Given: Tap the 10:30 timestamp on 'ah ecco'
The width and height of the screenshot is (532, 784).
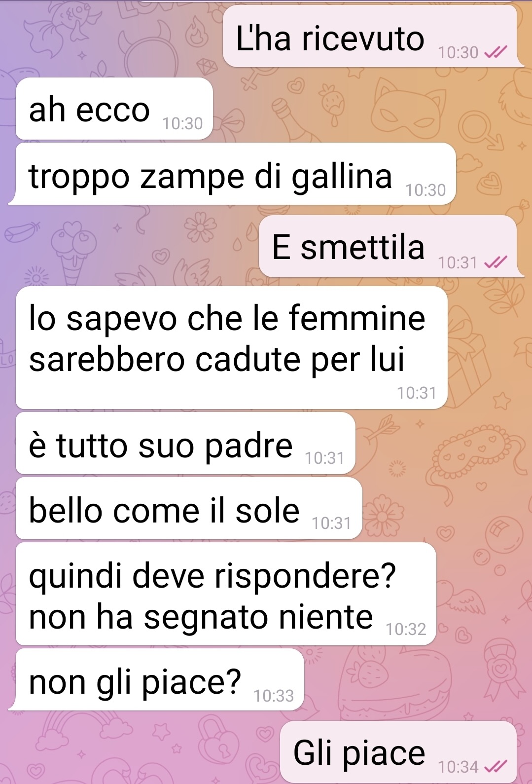Looking at the screenshot, I should pos(182,123).
